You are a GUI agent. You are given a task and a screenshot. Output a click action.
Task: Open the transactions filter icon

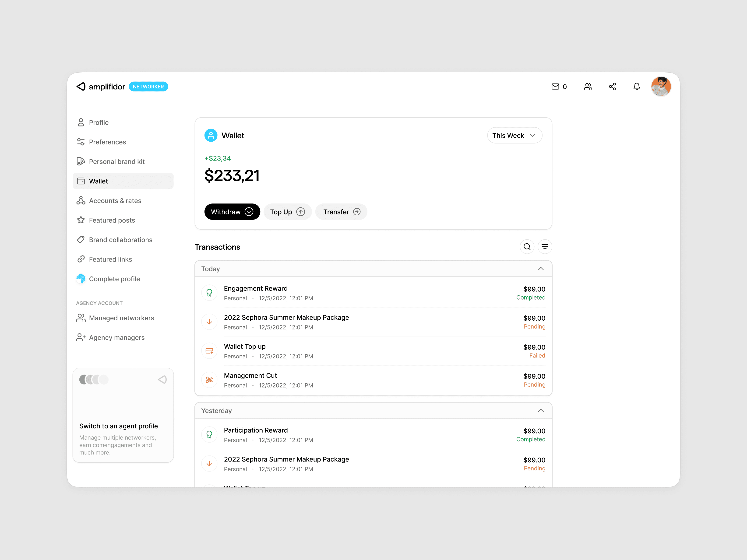click(545, 247)
